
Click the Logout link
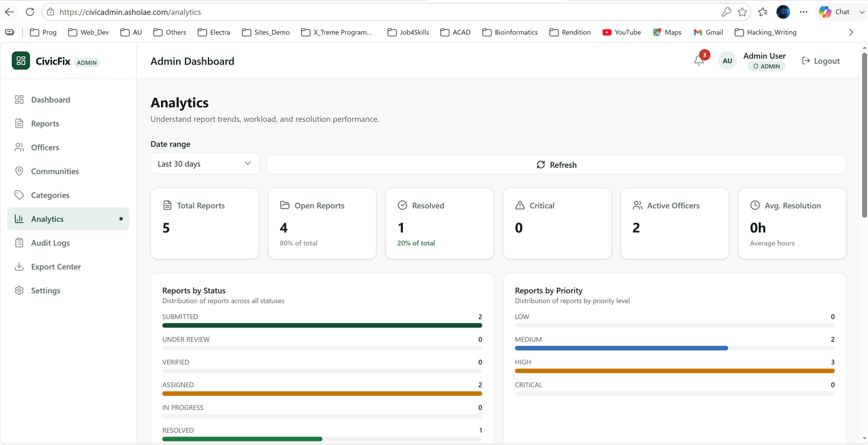[821, 61]
